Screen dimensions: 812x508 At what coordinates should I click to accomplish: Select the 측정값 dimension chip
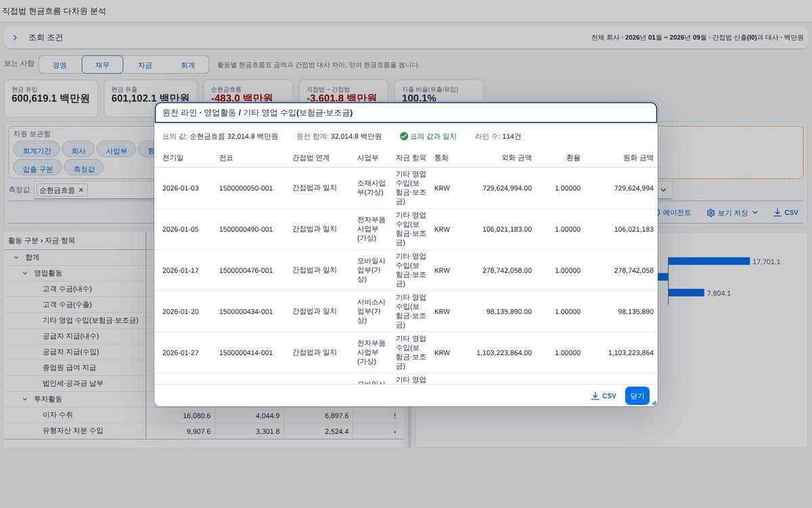click(x=85, y=168)
